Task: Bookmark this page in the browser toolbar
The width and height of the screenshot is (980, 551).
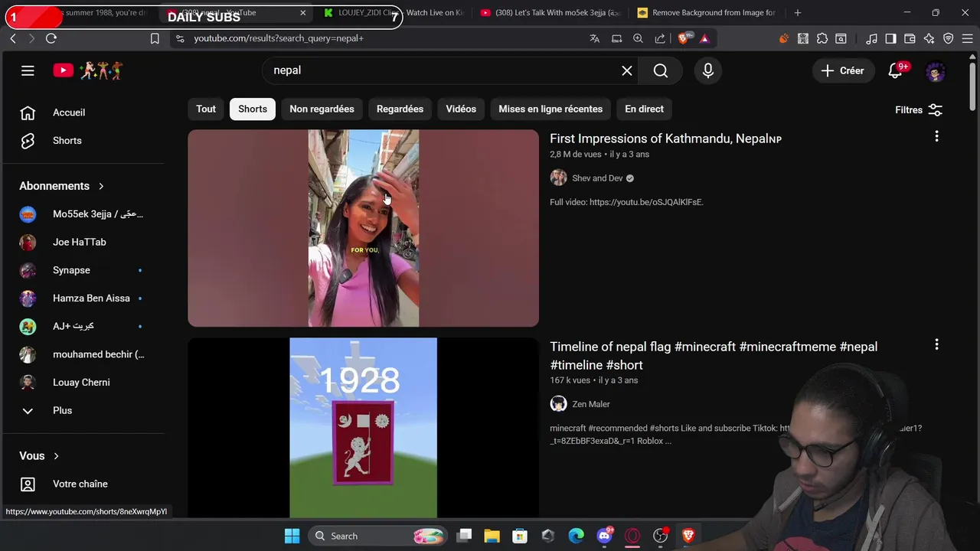Action: pyautogui.click(x=155, y=38)
